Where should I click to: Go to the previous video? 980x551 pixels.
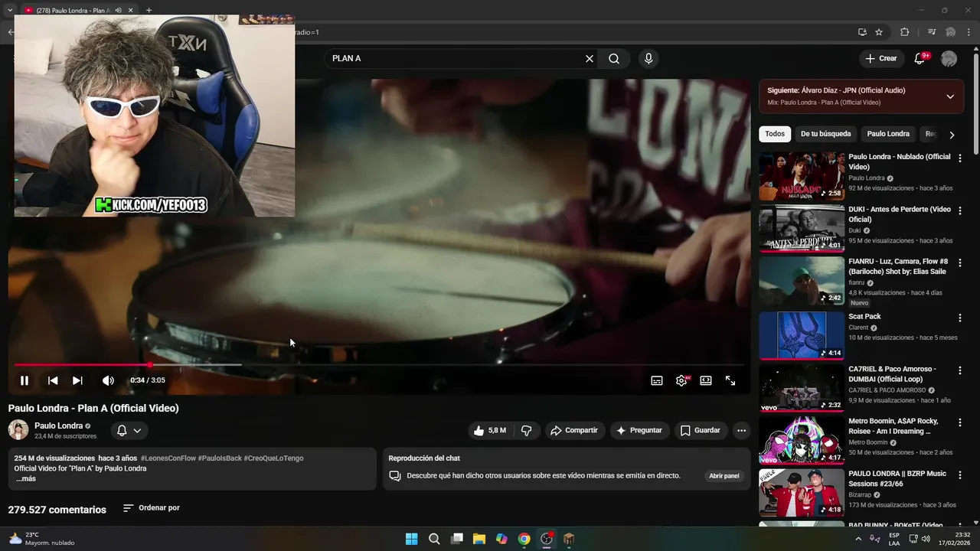53,380
